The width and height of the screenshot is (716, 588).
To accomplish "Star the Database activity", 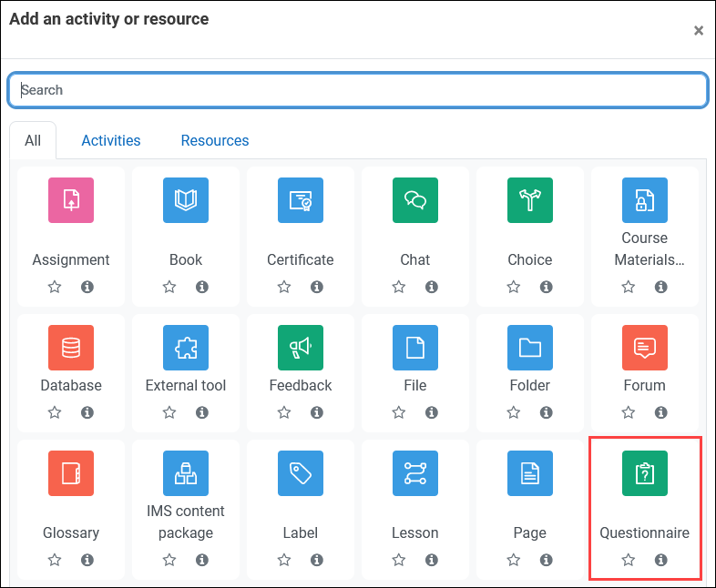I will [55, 412].
